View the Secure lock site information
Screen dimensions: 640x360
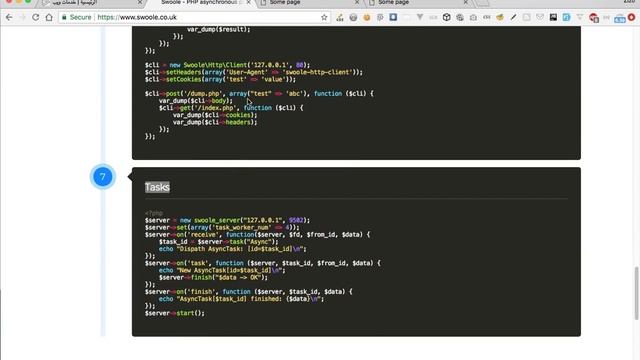(x=76, y=18)
